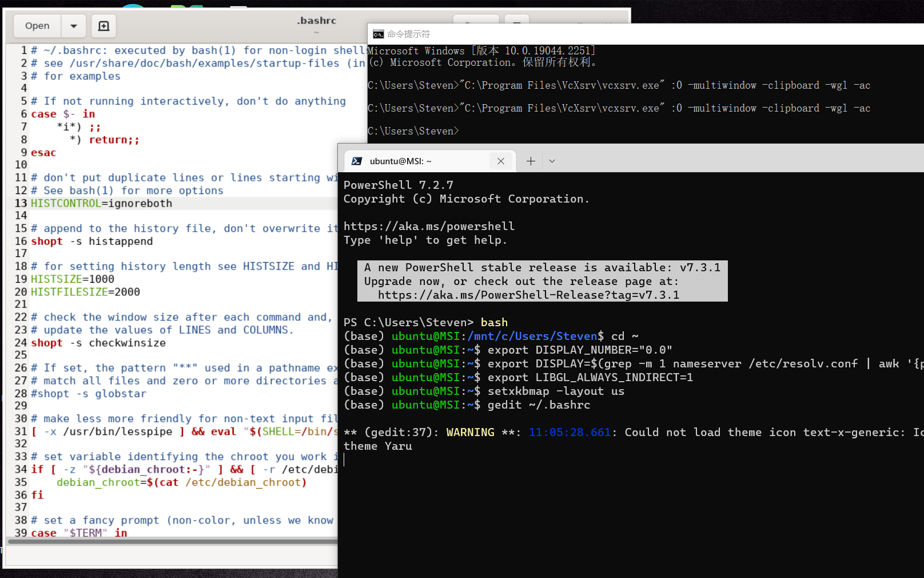924x578 pixels.
Task: Click the HISTSIZE=1000 line in the editor
Action: coord(73,279)
